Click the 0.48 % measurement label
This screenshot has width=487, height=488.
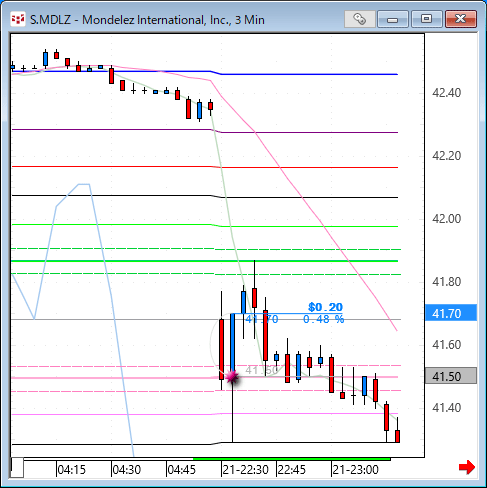click(324, 319)
